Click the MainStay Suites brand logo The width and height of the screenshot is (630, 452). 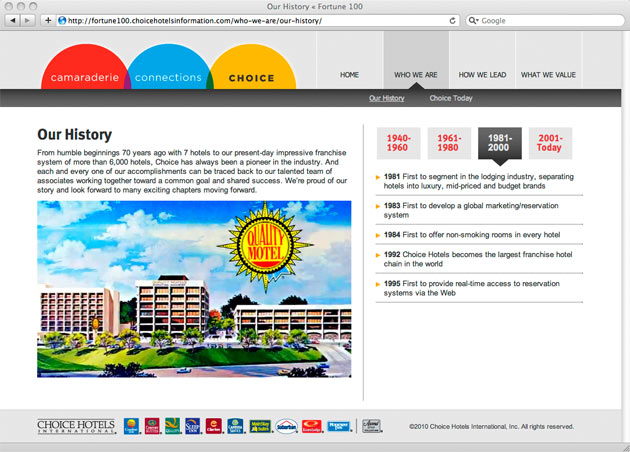click(260, 426)
